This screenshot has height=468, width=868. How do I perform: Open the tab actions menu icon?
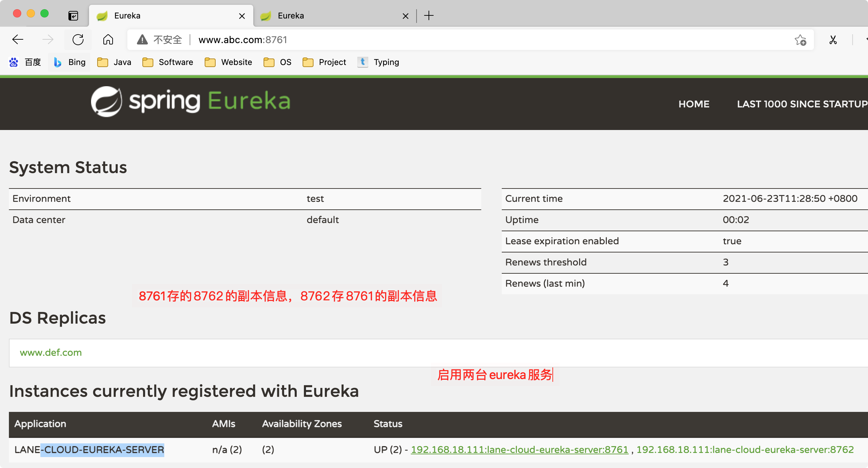click(x=73, y=16)
